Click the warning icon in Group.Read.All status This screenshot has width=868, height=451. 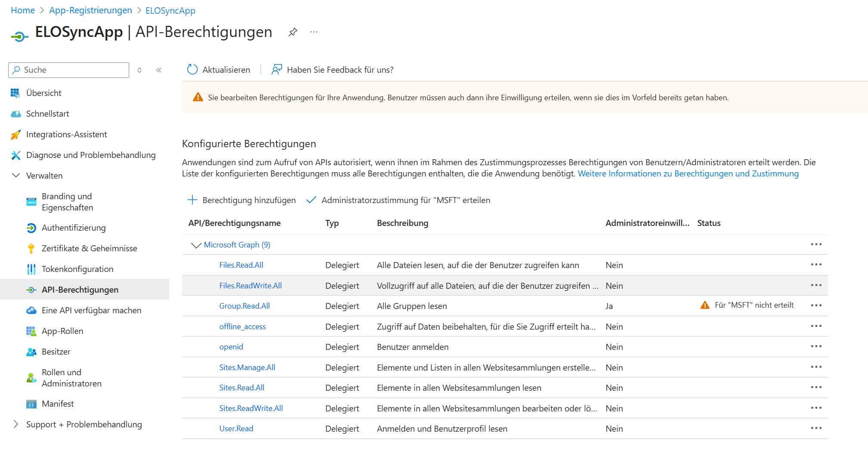pyautogui.click(x=705, y=306)
